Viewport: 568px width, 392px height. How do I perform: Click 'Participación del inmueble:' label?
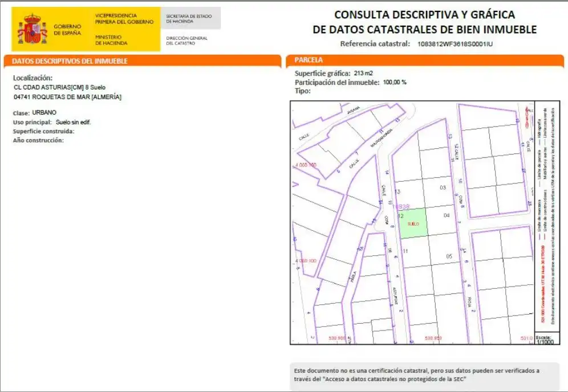337,83
